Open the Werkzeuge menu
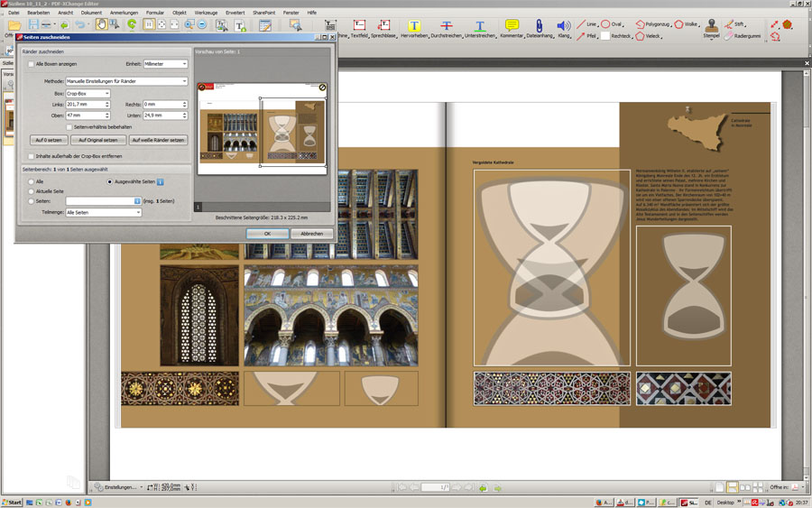 pos(206,13)
